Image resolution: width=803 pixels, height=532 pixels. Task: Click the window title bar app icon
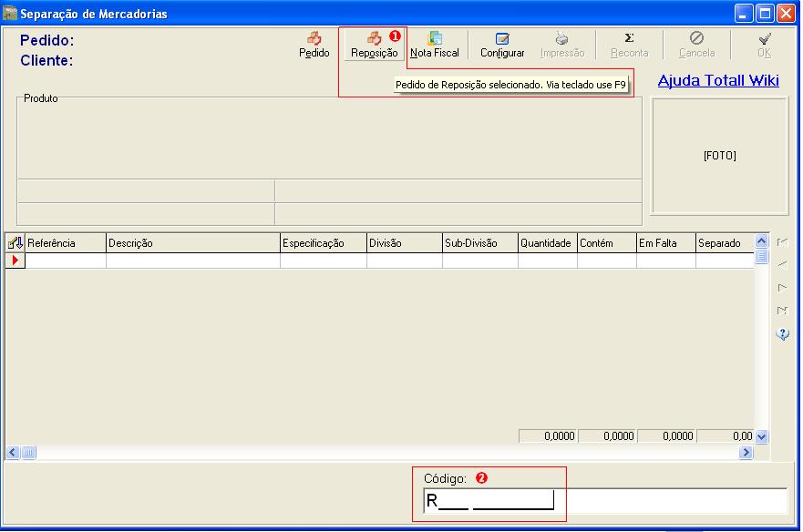10,14
